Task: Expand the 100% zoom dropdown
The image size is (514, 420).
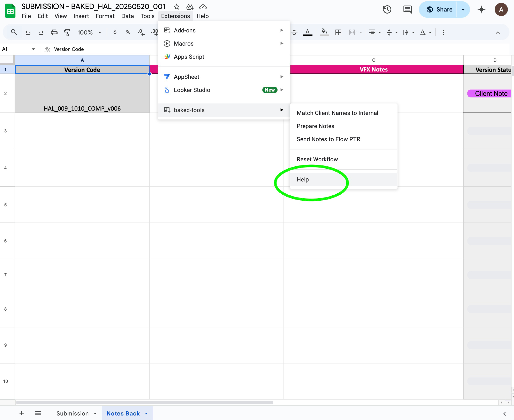Action: pos(99,32)
